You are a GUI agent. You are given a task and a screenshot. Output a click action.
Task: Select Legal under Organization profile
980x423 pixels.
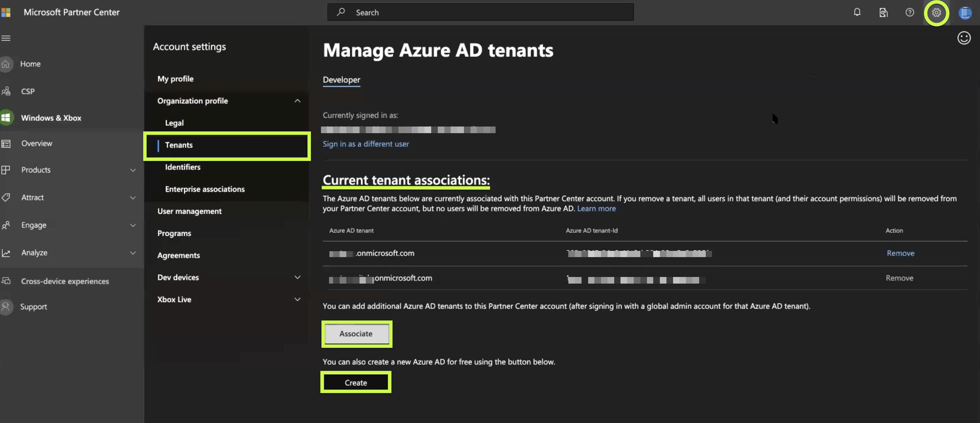(x=174, y=123)
